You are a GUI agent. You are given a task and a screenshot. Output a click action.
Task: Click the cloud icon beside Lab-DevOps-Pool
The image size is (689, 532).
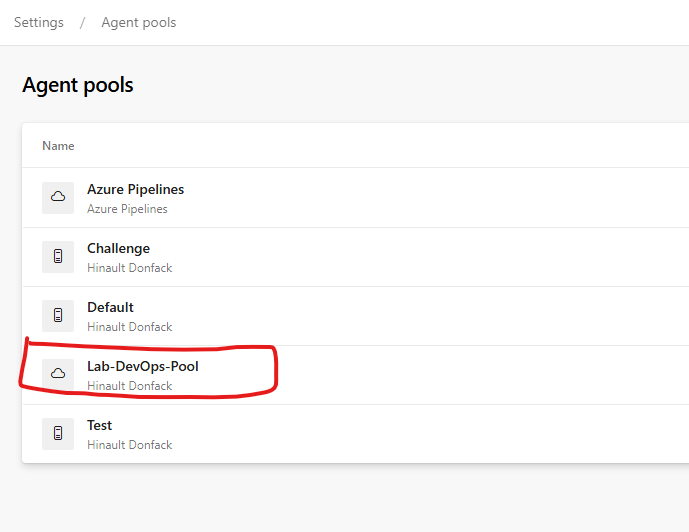pos(58,374)
